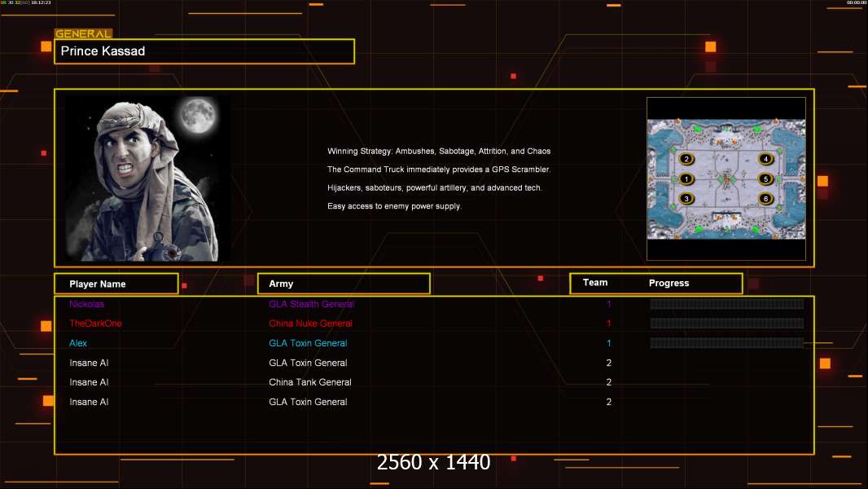Viewport: 868px width, 489px height.
Task: Select player name TheDarkOne
Action: pos(96,324)
